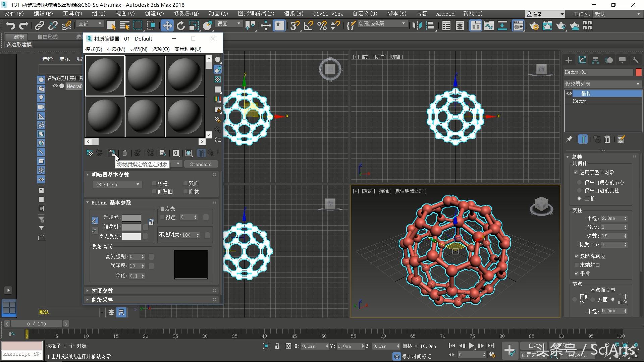This screenshot has width=644, height=362.
Task: Click the Undo arrow icon
Action: [10, 25]
